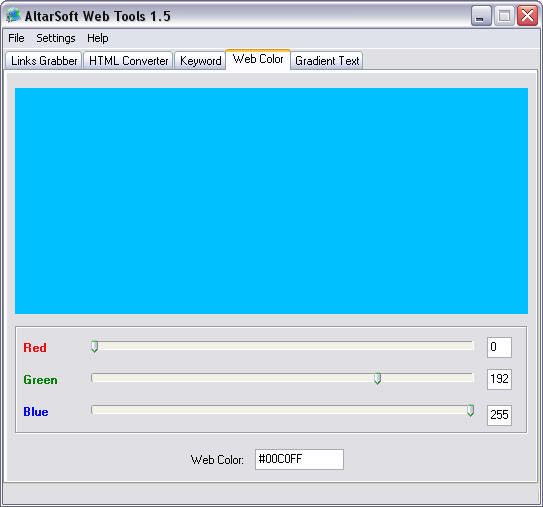Click the Blue value field showing 255
Screen dimensions: 543x507
(499, 415)
